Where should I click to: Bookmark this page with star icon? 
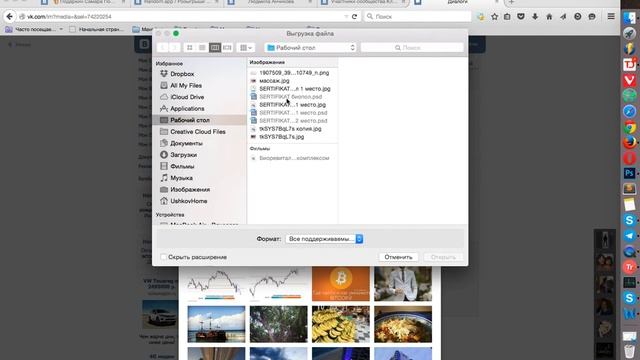tap(495, 17)
